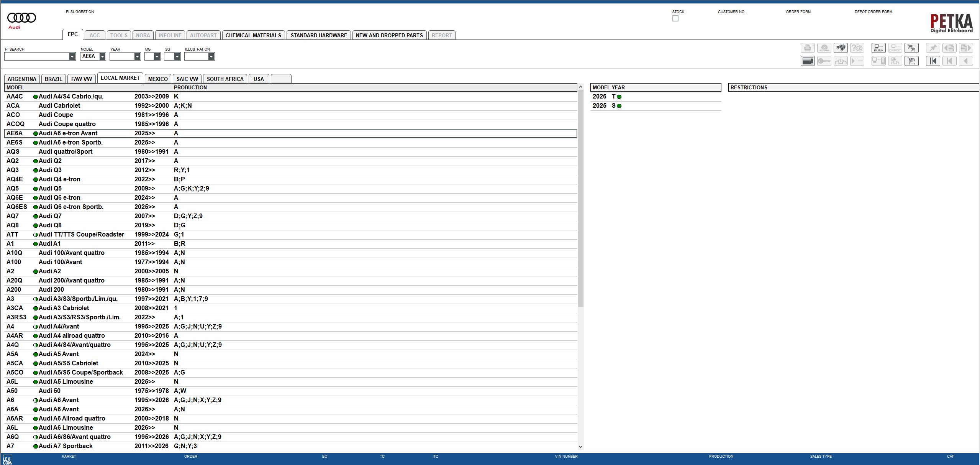Click the model list scroll up arrow

pos(580,87)
